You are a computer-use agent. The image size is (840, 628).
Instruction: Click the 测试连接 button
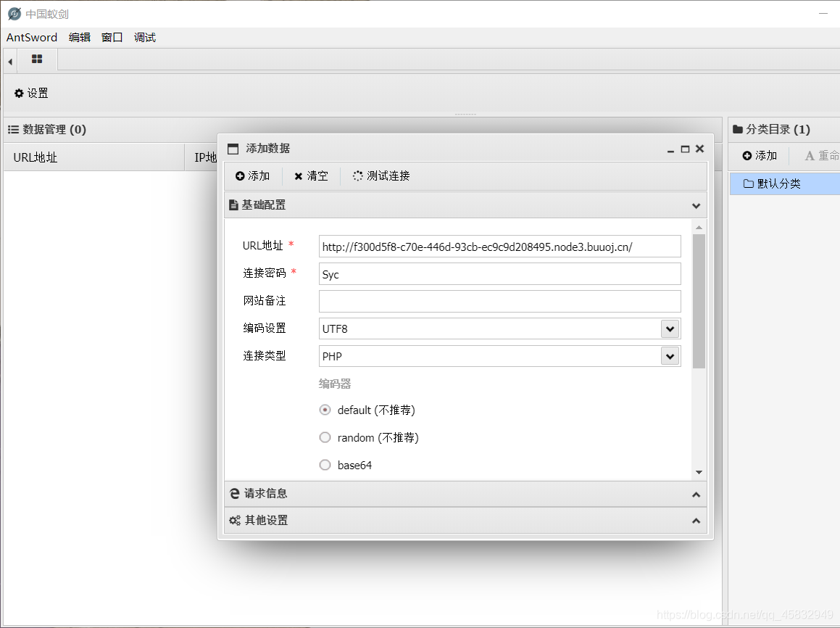381,175
